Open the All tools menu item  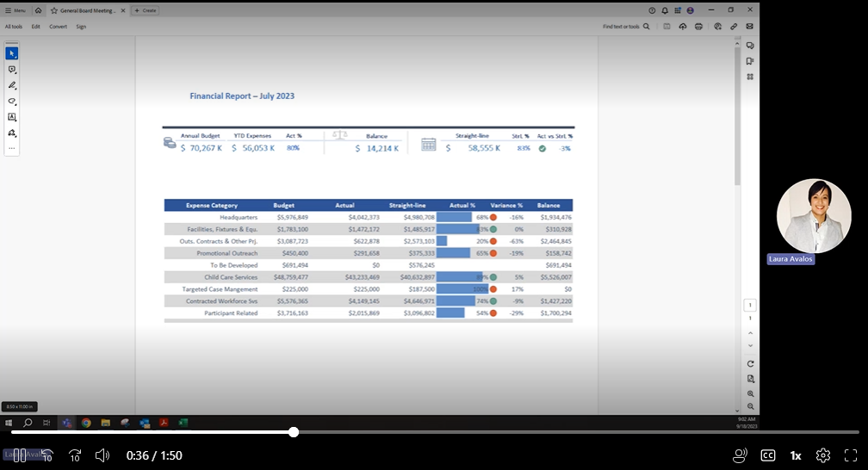click(14, 27)
